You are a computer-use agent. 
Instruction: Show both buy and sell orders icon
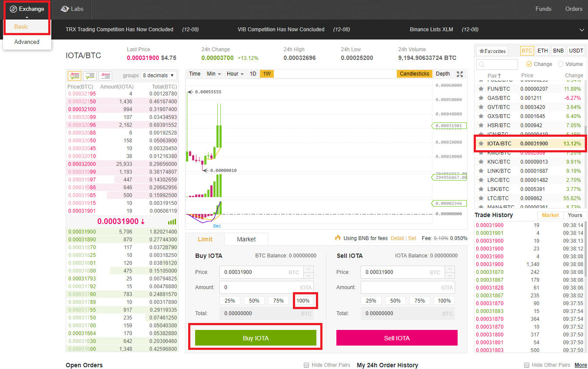(74, 76)
